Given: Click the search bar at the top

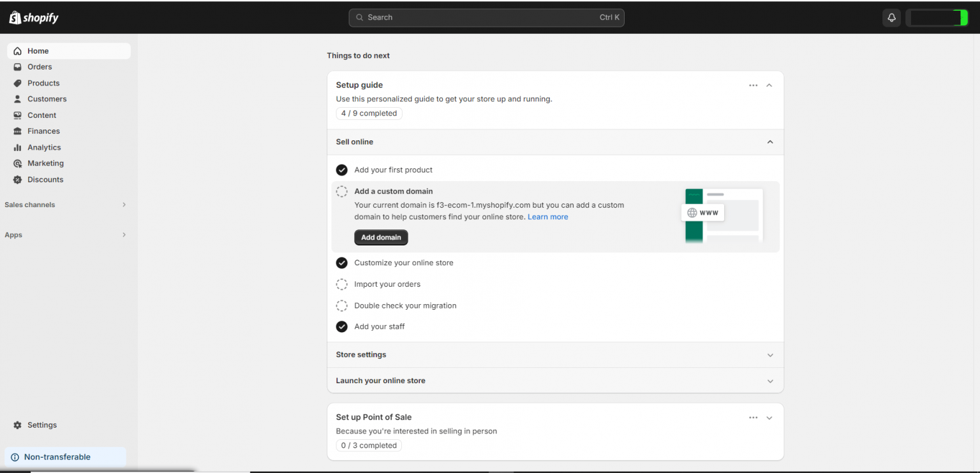Looking at the screenshot, I should [486, 17].
